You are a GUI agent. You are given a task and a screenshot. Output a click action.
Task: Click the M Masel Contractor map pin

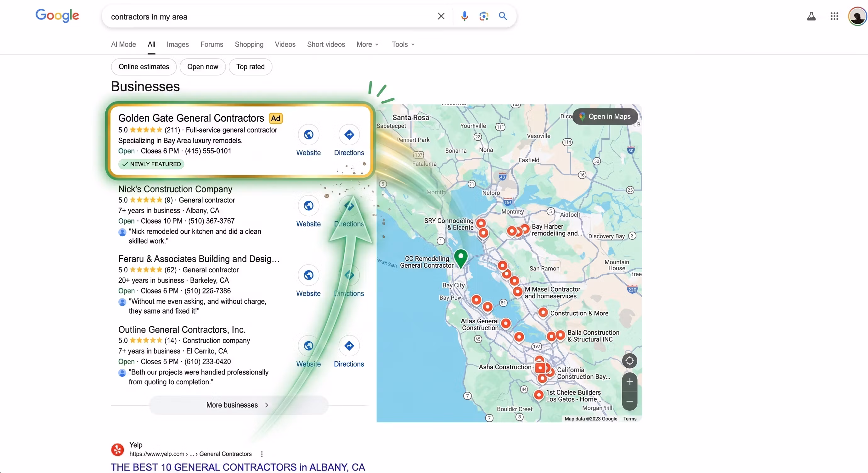[518, 292]
